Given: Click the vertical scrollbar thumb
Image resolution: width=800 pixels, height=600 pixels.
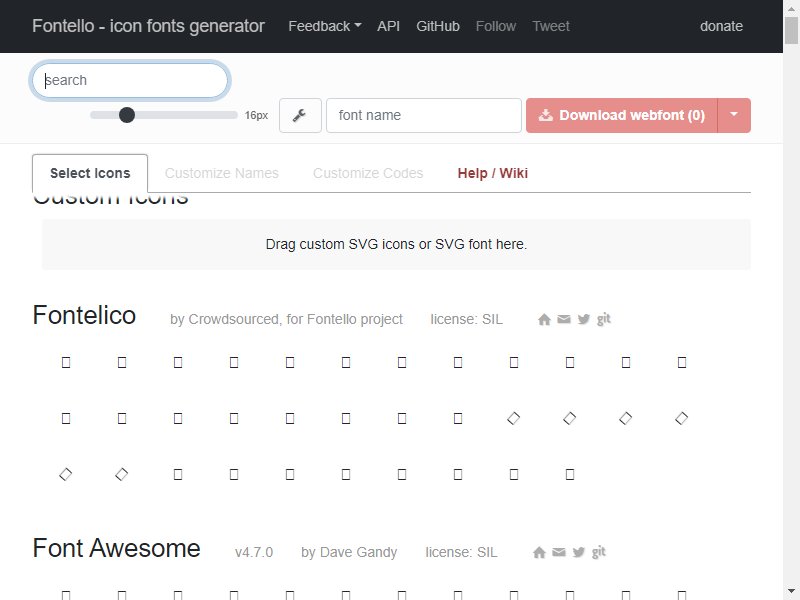Looking at the screenshot, I should tap(791, 31).
